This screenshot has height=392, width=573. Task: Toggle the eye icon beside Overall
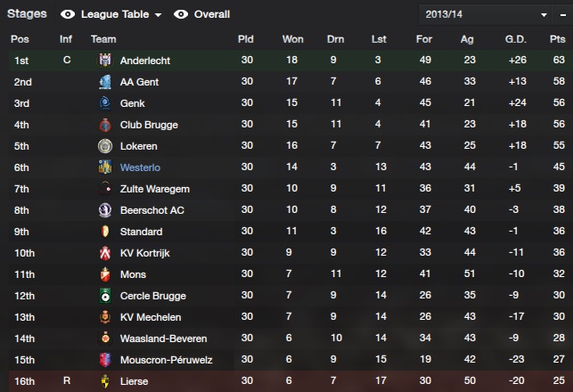[181, 15]
